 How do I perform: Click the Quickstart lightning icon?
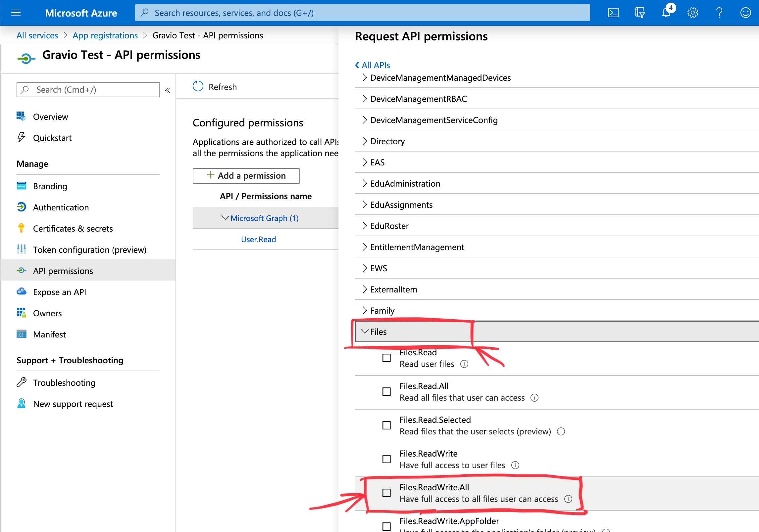21,137
